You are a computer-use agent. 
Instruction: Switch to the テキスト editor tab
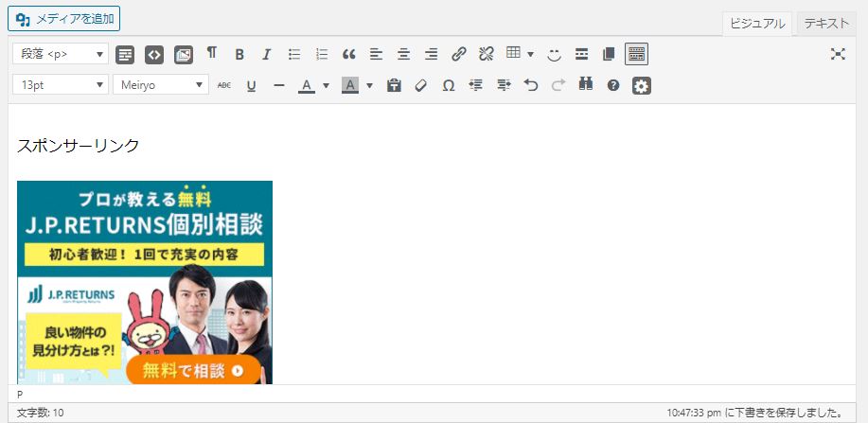click(826, 24)
